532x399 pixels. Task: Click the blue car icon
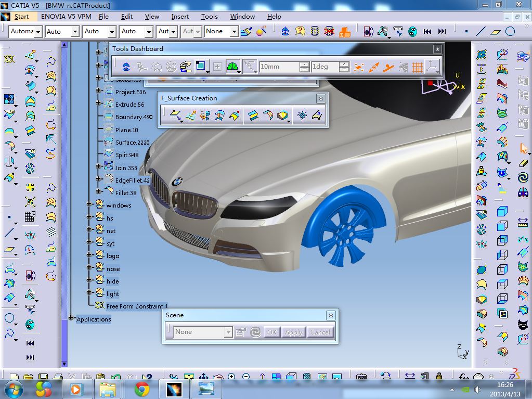(x=523, y=192)
